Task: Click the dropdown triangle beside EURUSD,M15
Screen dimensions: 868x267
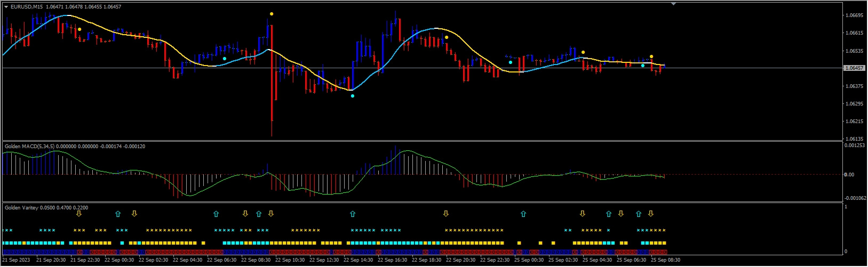Action: pos(6,7)
